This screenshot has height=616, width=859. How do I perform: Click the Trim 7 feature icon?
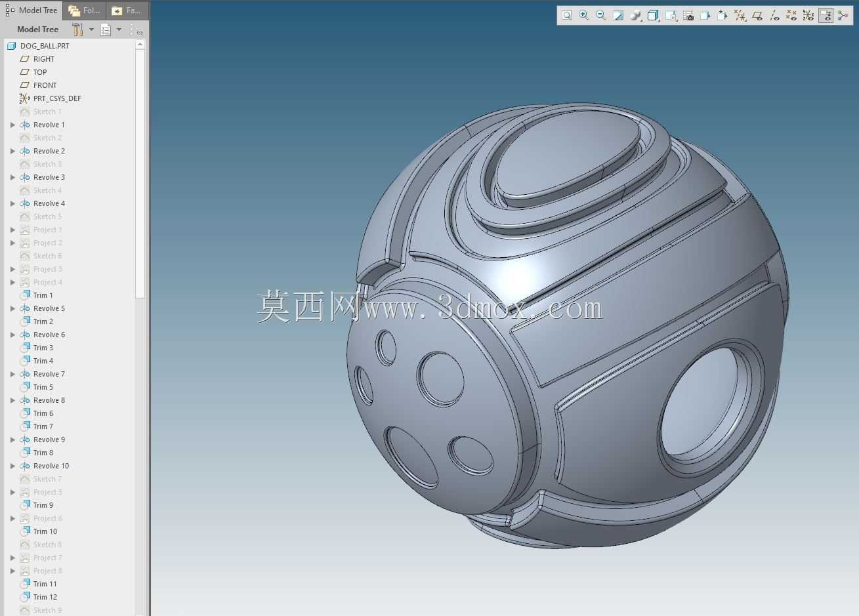25,426
